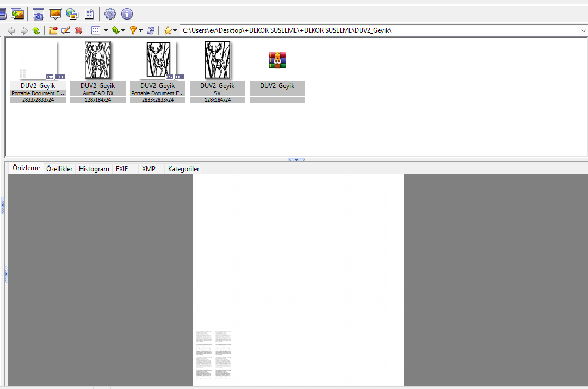The height and width of the screenshot is (389, 588).
Task: Delete selected file with red X
Action: tap(78, 30)
